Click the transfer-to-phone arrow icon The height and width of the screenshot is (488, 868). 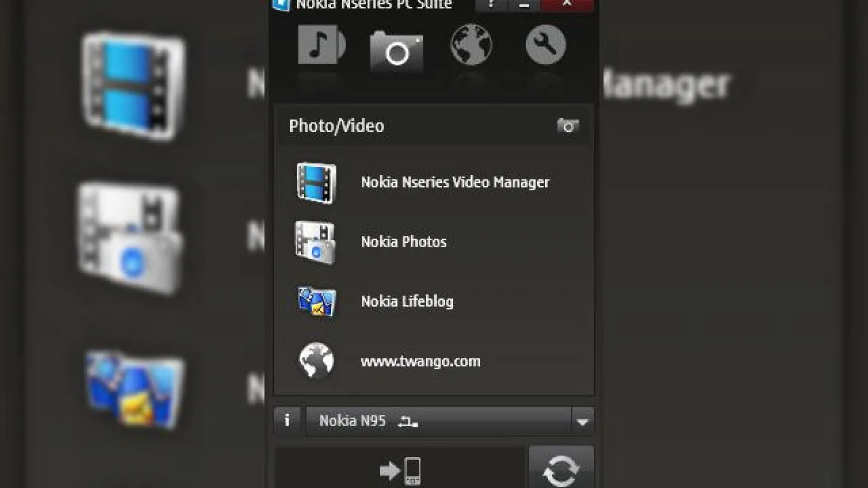click(400, 471)
